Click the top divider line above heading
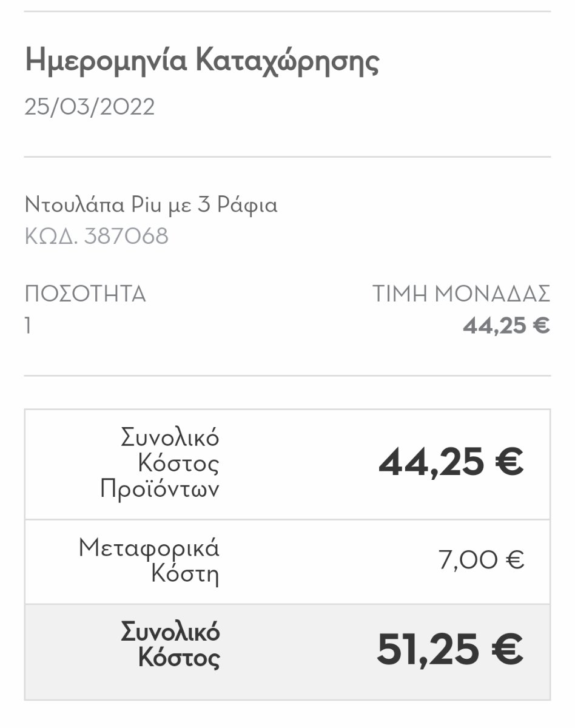The image size is (575, 728). tap(287, 11)
